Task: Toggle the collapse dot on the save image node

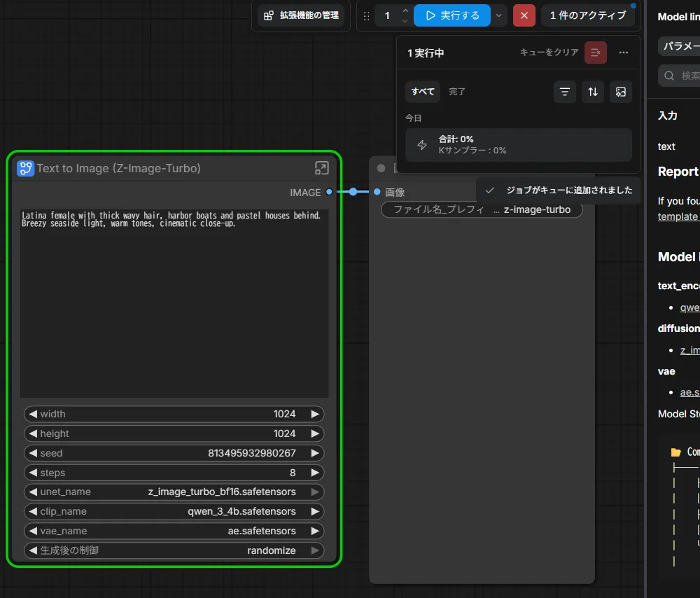Action: coord(381,168)
